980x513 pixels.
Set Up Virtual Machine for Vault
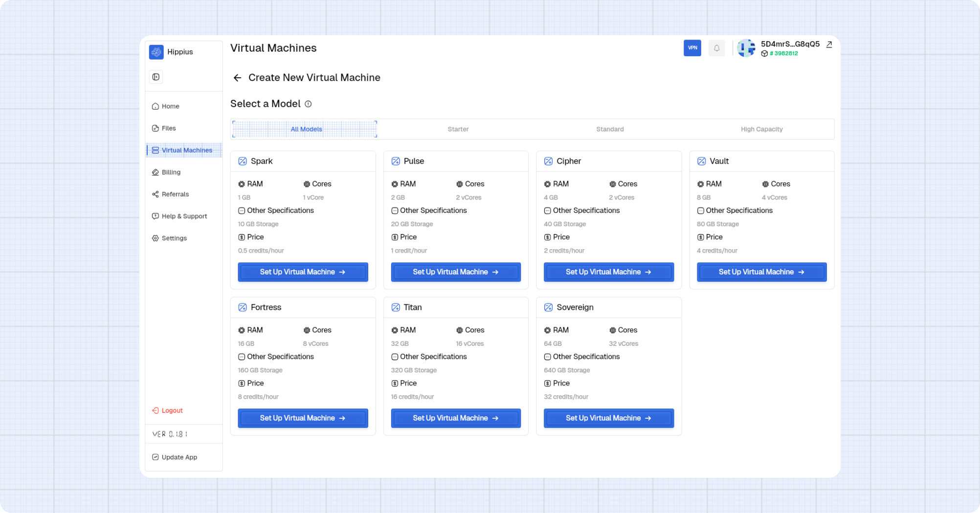click(x=761, y=272)
